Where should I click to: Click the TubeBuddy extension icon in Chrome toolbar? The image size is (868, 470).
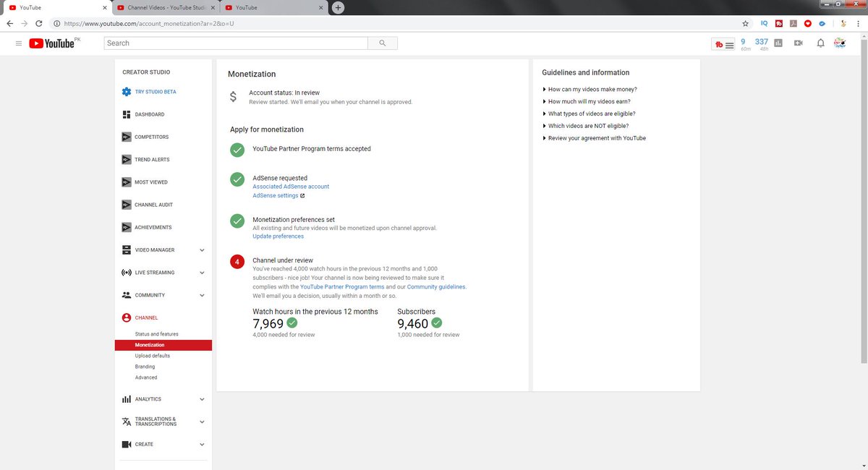coord(779,23)
